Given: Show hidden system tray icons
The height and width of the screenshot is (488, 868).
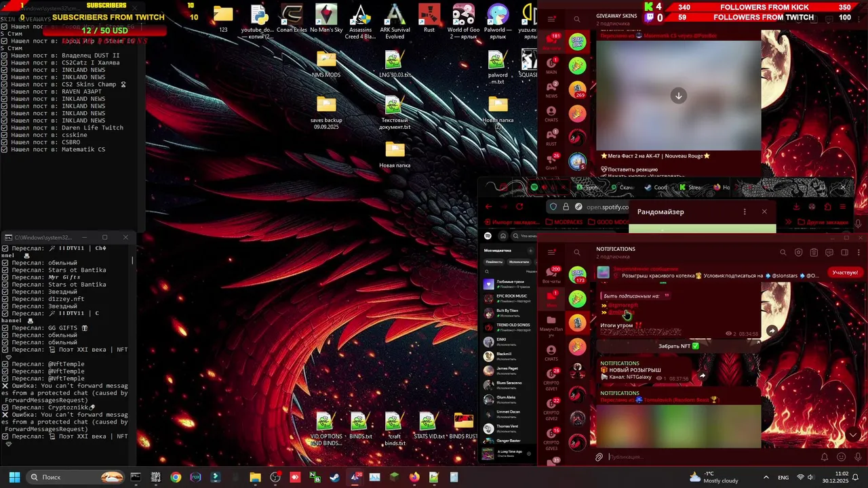Looking at the screenshot, I should (766, 477).
